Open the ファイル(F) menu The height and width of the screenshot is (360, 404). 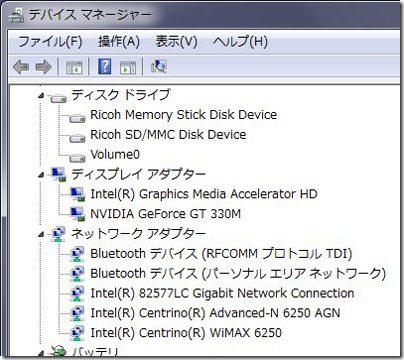(x=50, y=42)
